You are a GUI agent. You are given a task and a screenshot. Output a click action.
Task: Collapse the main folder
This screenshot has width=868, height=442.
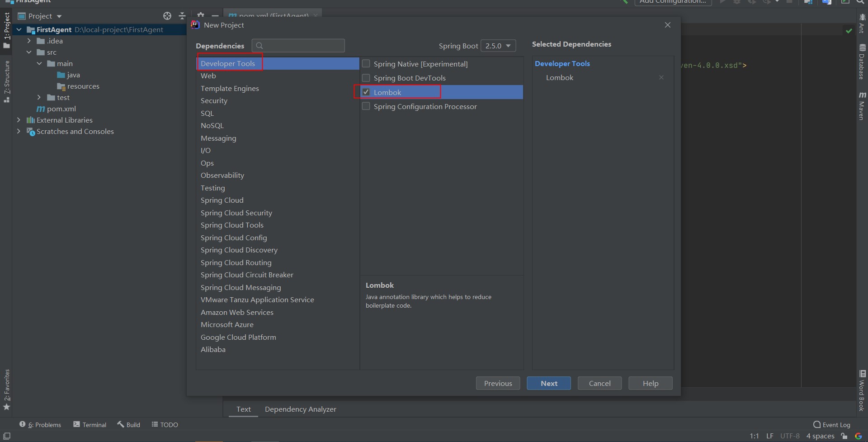[x=39, y=63]
